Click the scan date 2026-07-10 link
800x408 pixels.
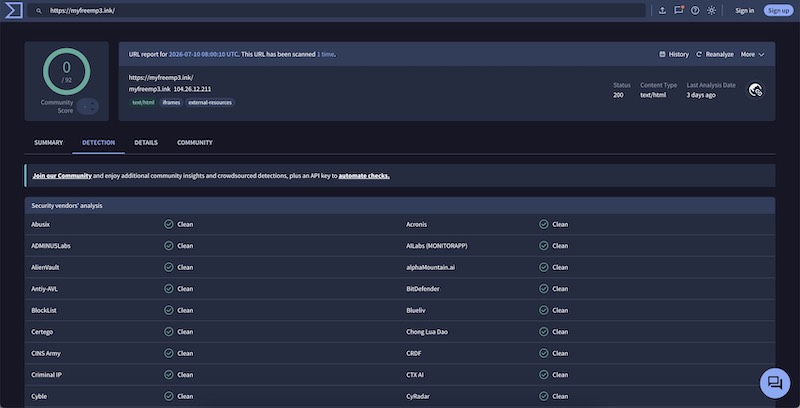coord(204,54)
